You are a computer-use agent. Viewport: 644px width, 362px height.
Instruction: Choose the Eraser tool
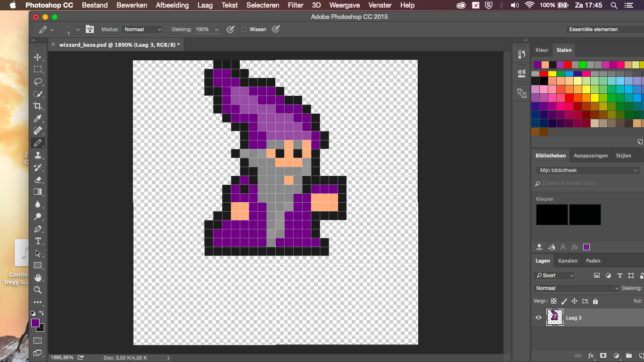pos(38,180)
